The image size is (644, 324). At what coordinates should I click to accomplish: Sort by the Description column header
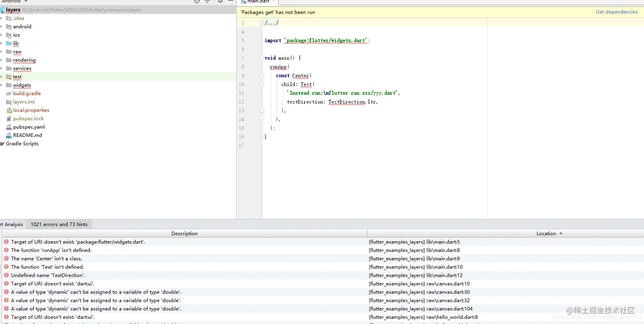click(x=184, y=234)
